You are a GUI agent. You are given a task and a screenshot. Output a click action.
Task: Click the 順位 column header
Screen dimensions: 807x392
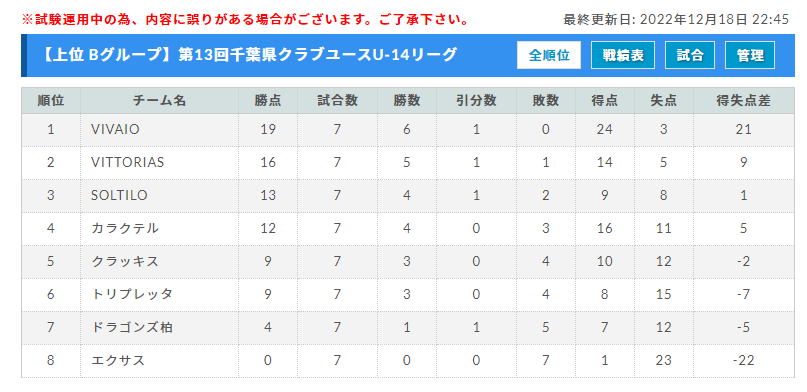coord(51,101)
